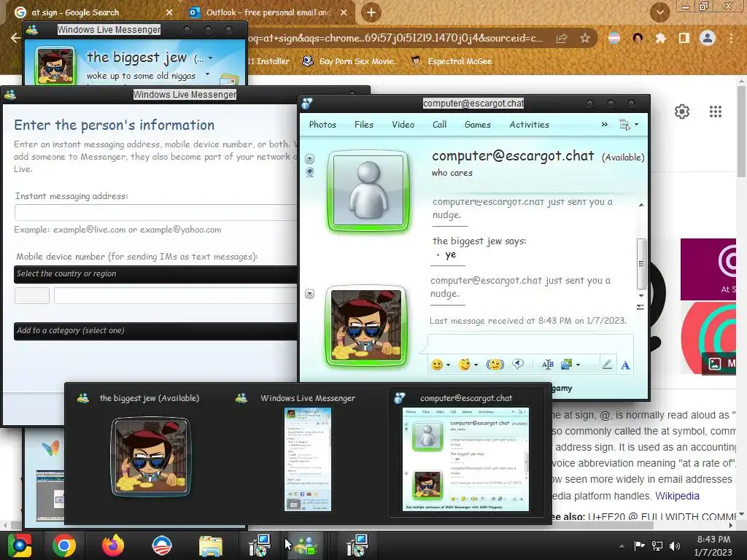
Task: Open Google Chrome from the taskbar
Action: (64, 545)
